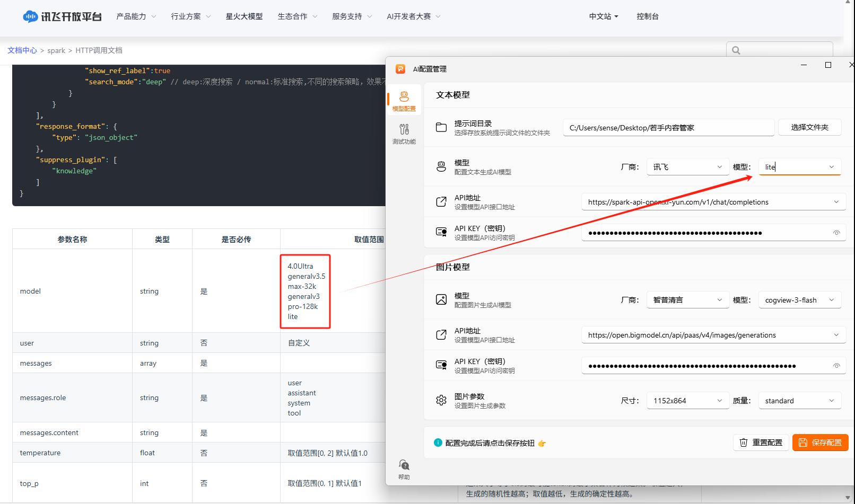855x504 pixels.
Task: Switch to the 测试功能 sidebar section
Action: (x=404, y=131)
